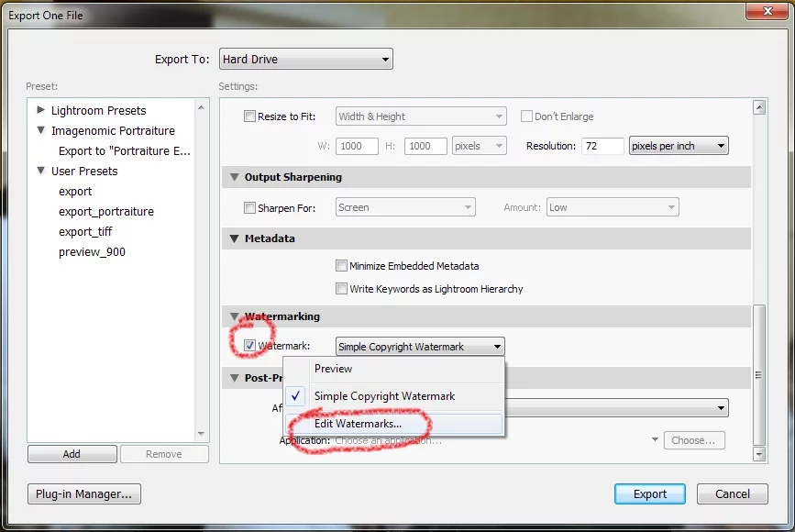Expand the Lightroom Presets folder
Viewport: 795px width, 532px height.
click(41, 109)
